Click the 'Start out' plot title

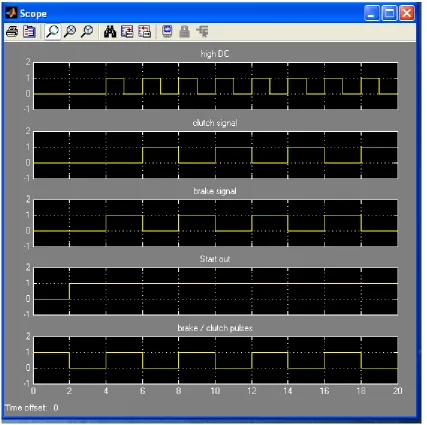pyautogui.click(x=215, y=259)
